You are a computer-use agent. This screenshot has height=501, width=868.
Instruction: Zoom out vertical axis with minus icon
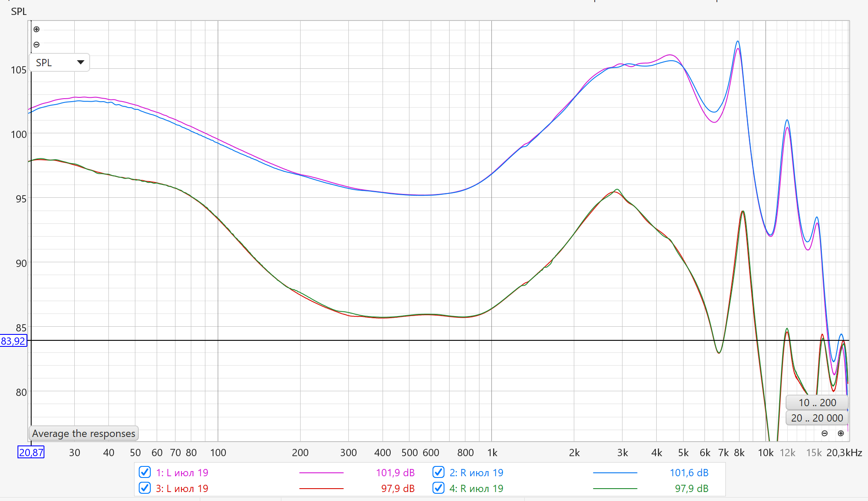click(37, 44)
